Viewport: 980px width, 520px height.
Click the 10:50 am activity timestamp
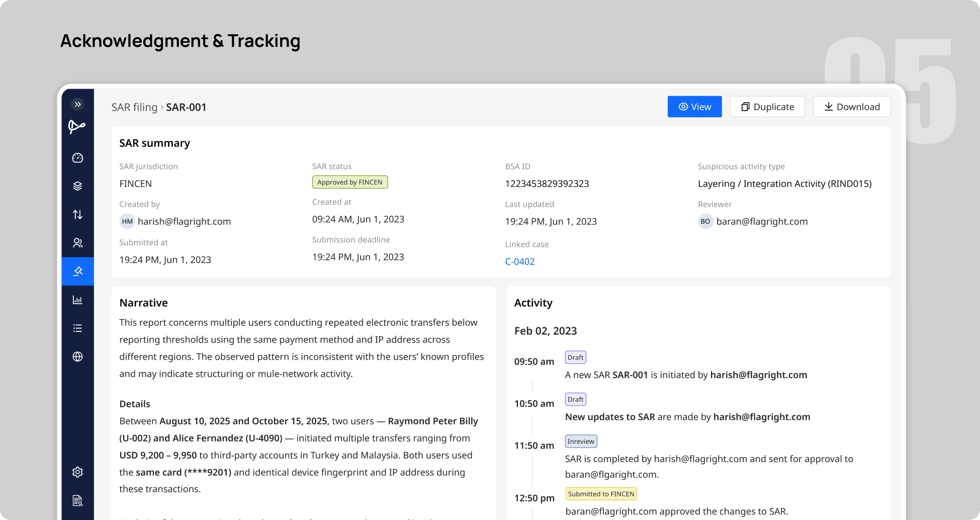point(534,403)
